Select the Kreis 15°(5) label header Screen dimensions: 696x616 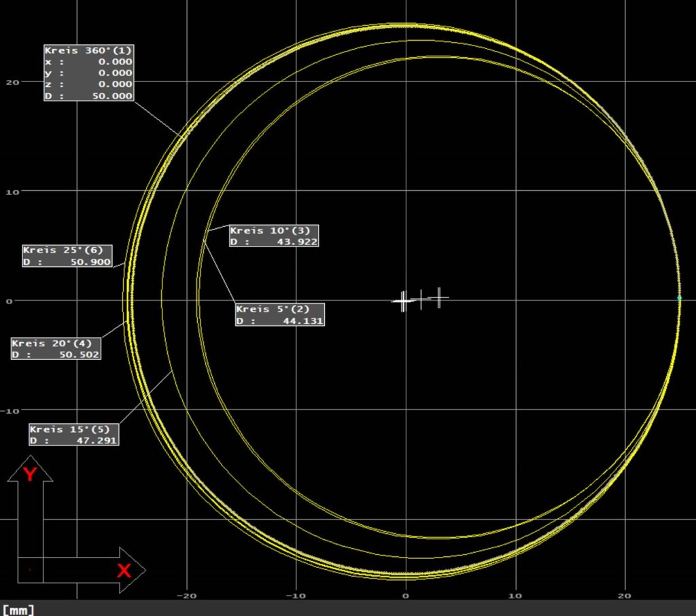click(x=73, y=429)
